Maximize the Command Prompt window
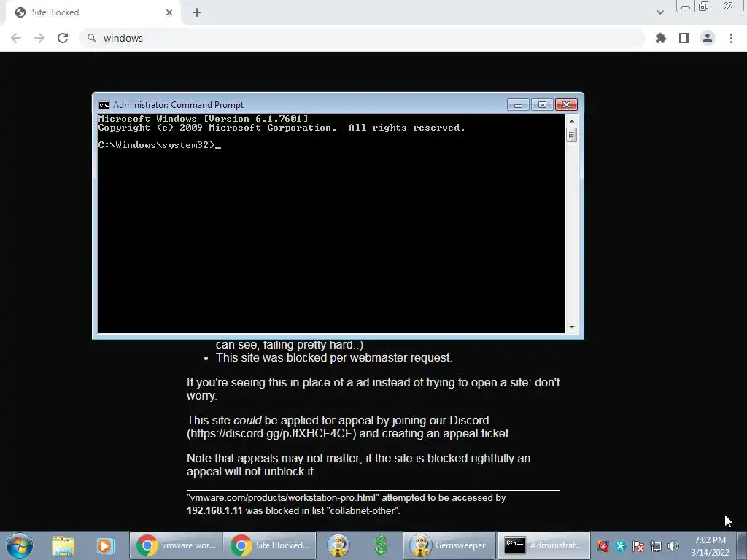 click(542, 105)
